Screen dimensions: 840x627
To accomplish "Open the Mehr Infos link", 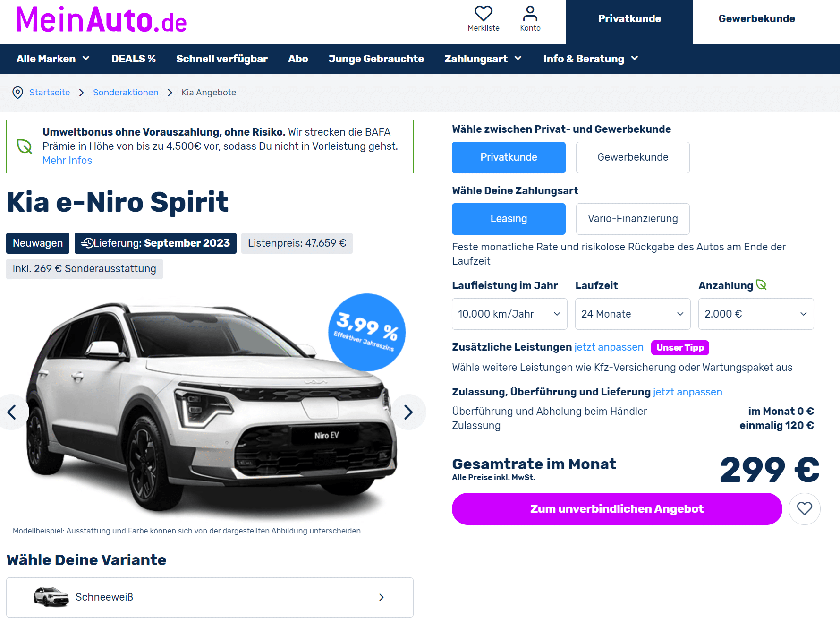I will [67, 161].
